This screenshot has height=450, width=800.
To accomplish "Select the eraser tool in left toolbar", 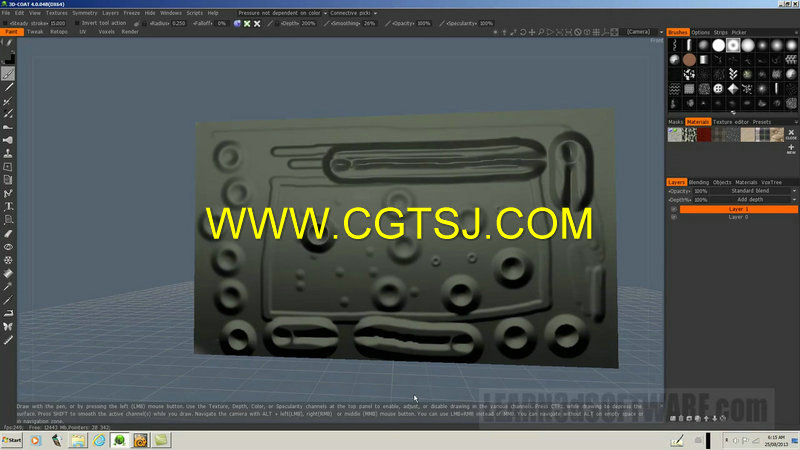I will click(x=8, y=233).
